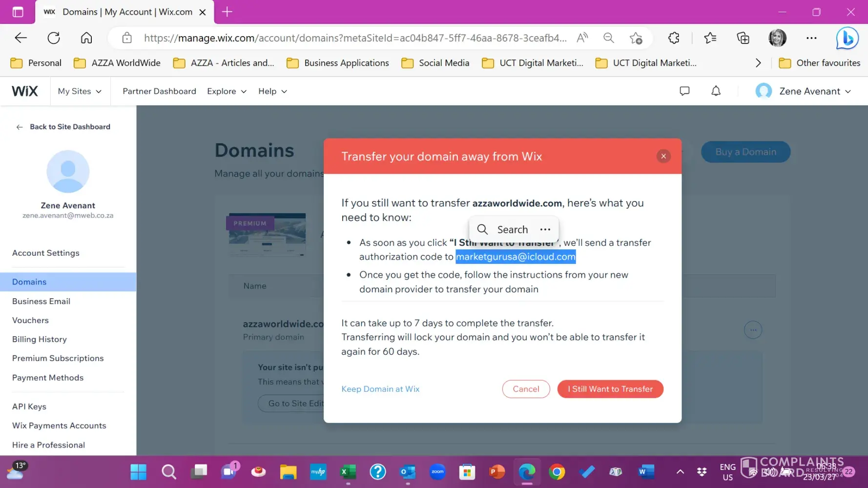Open the AZZA WorldWide favourites folder
Viewport: 868px width, 488px height.
click(117, 63)
